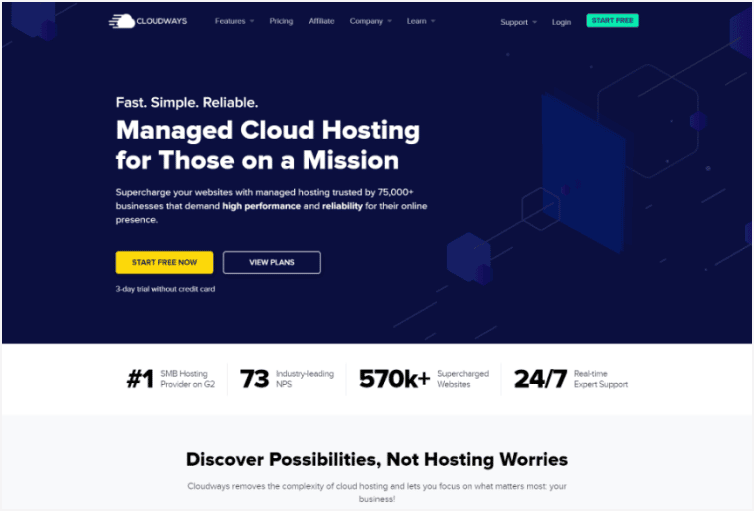Click the '73' NPS figure
The image size is (754, 511).
coord(254,379)
